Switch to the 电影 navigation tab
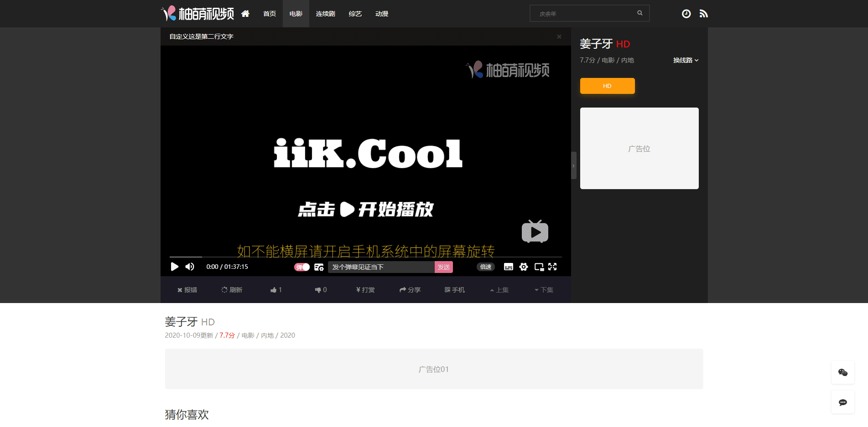 tap(296, 14)
